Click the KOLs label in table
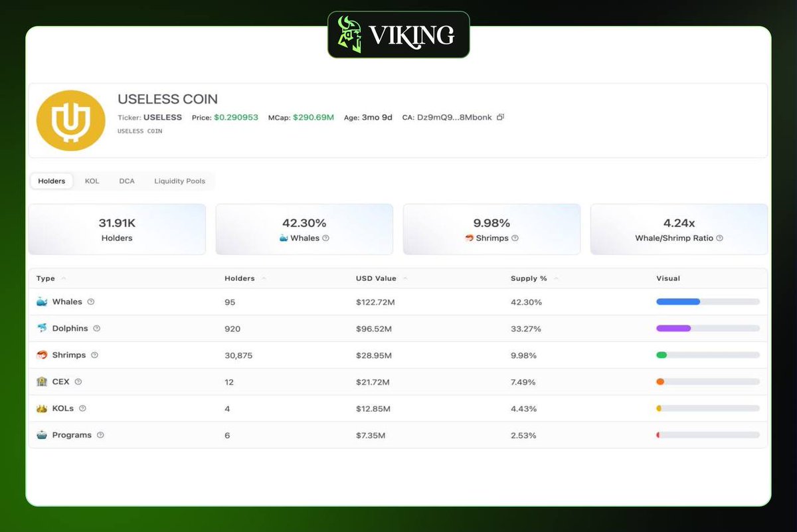Viewport: 797px width, 532px height. pyautogui.click(x=63, y=408)
